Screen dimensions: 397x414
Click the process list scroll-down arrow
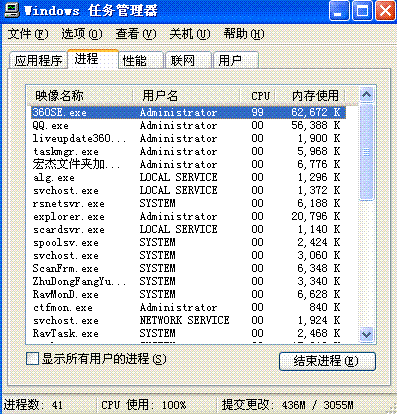coord(366,334)
